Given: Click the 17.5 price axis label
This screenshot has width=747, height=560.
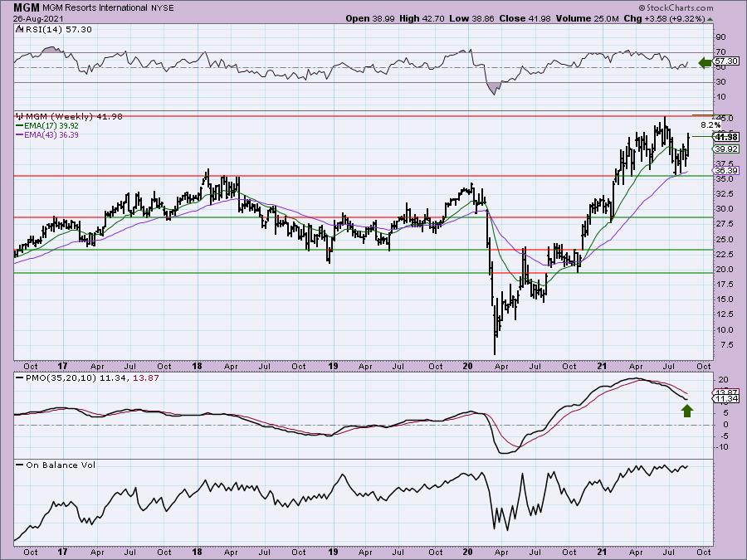Looking at the screenshot, I should click(724, 285).
